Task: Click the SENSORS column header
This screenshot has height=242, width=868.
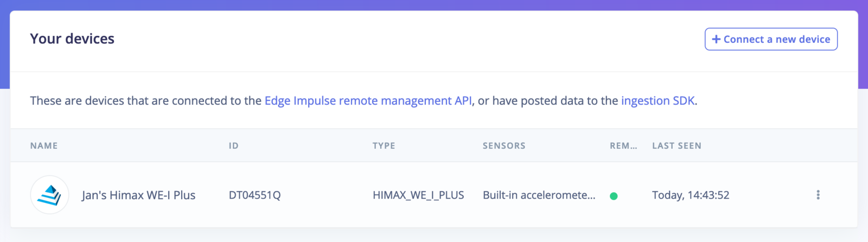Action: 504,145
